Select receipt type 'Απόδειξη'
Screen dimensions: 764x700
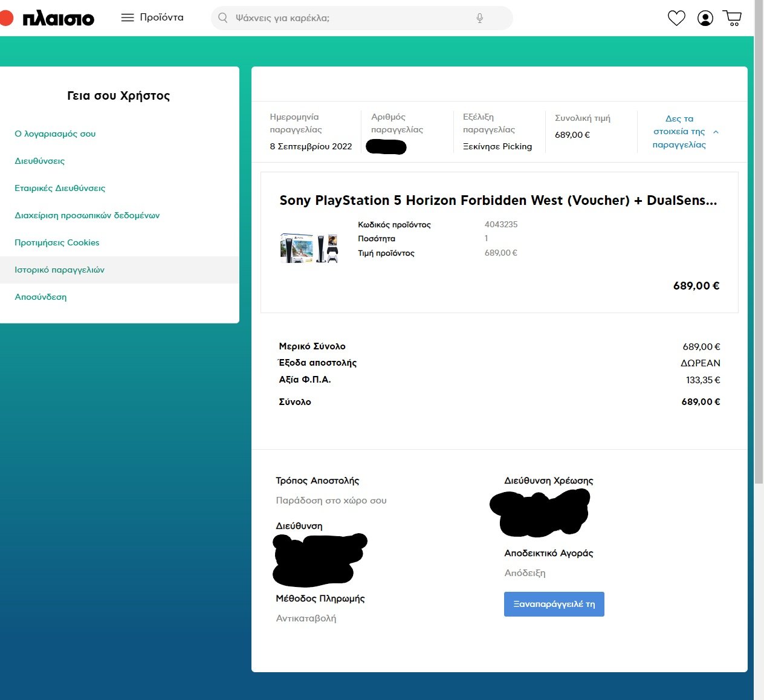coord(525,573)
